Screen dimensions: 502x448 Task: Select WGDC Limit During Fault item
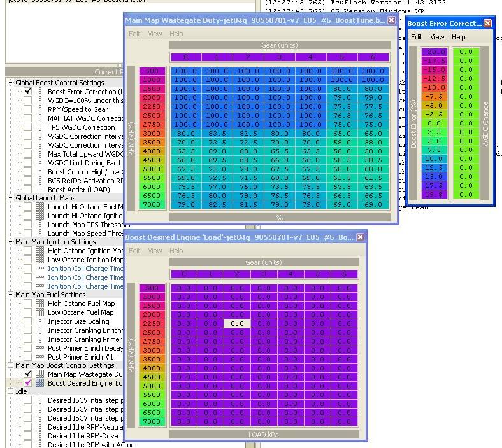point(85,163)
